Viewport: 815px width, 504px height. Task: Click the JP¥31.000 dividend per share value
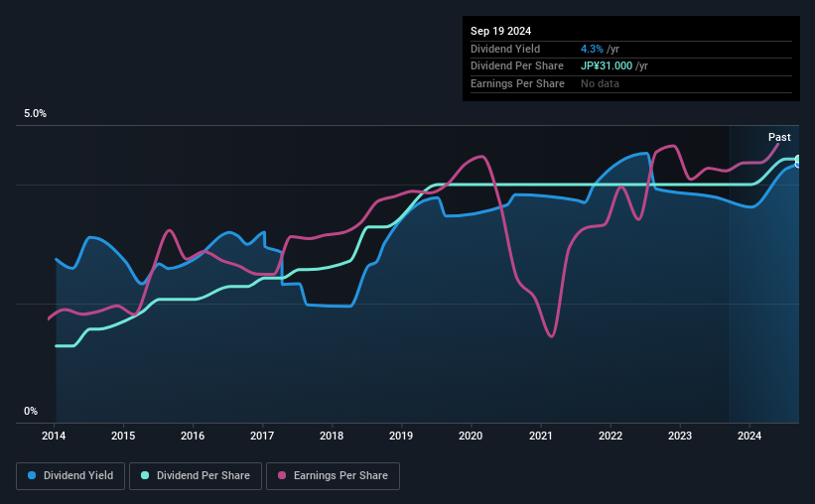pyautogui.click(x=607, y=66)
